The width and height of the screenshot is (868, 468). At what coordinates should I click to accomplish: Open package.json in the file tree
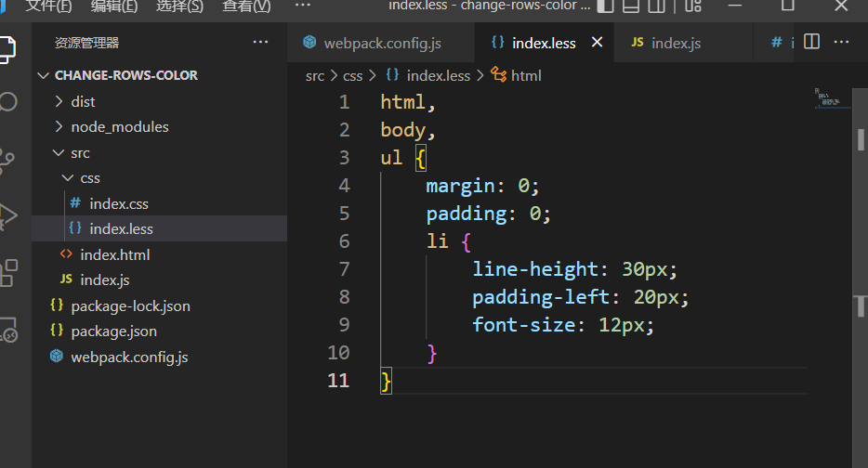113,331
